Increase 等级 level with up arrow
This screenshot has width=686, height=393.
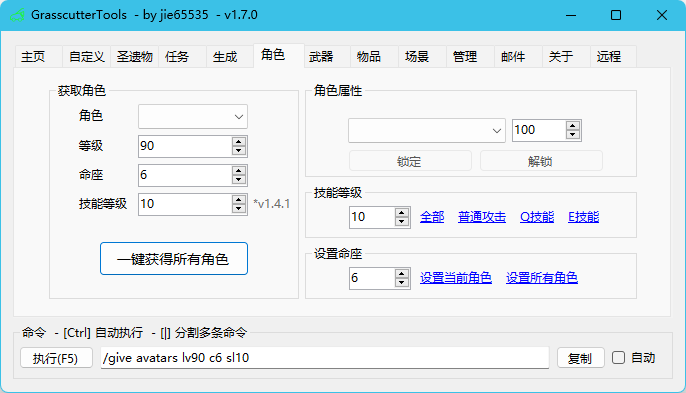(238, 141)
